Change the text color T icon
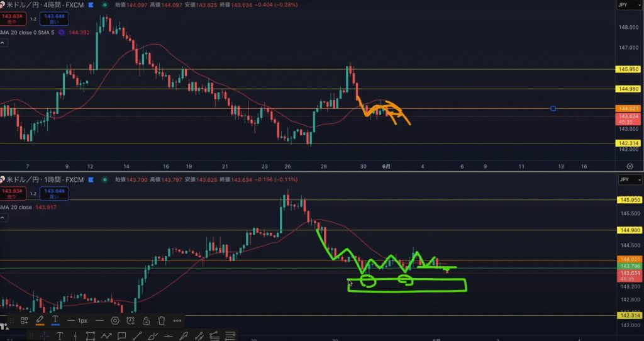This screenshot has width=644, height=341. tap(55, 320)
